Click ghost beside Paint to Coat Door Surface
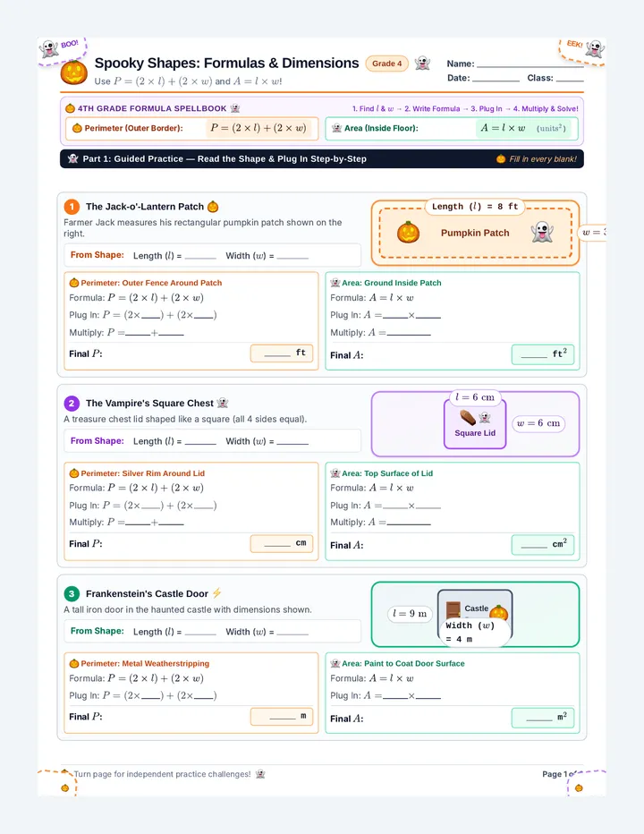 click(x=335, y=664)
